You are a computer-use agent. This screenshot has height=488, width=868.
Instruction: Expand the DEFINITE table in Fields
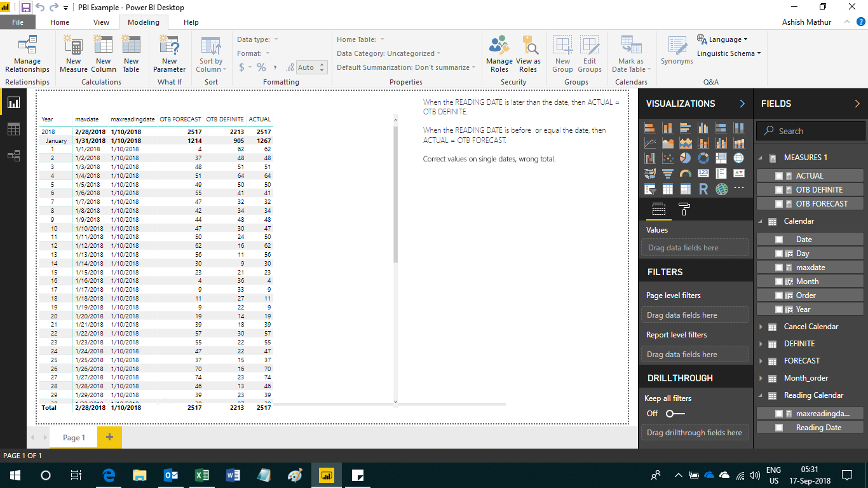coord(761,344)
